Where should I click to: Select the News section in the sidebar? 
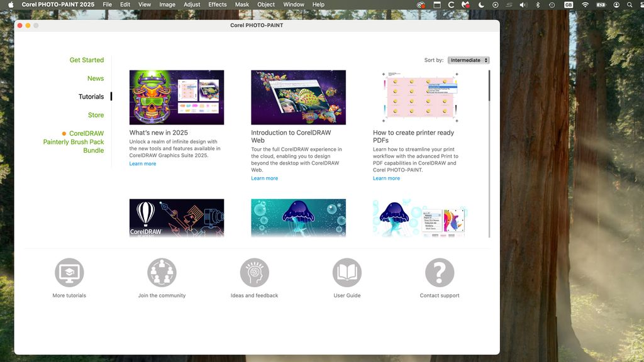tap(96, 78)
